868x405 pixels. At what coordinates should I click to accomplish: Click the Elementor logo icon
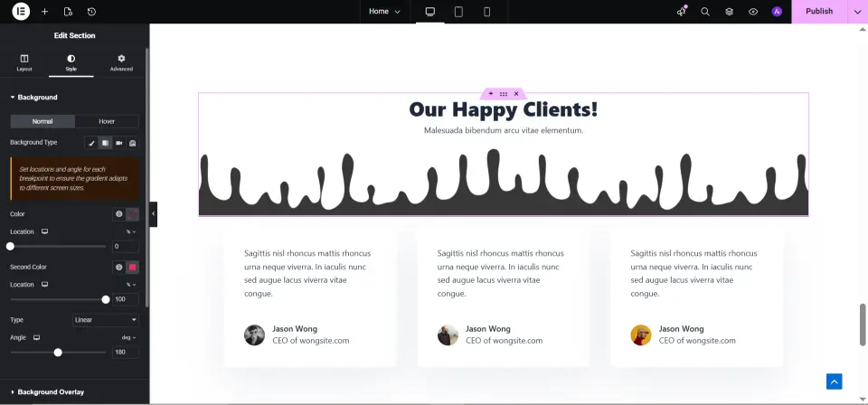tap(21, 11)
